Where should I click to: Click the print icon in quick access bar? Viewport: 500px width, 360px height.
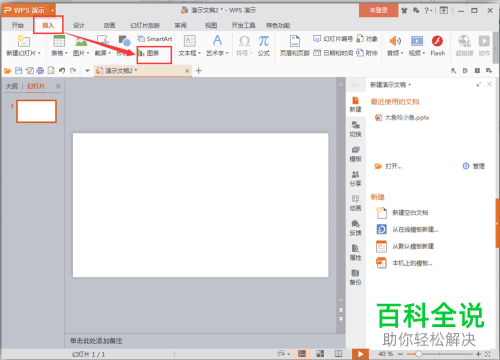[x=40, y=71]
